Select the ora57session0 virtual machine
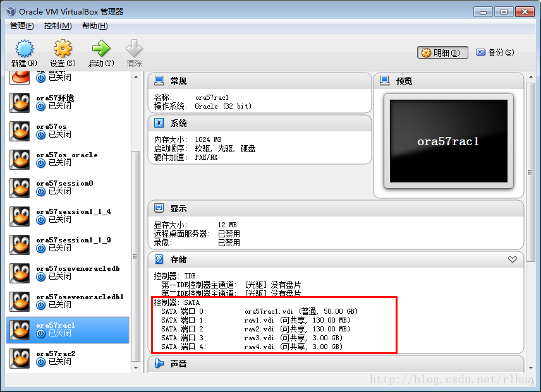Screen dimensions: 541x392 click(x=68, y=187)
